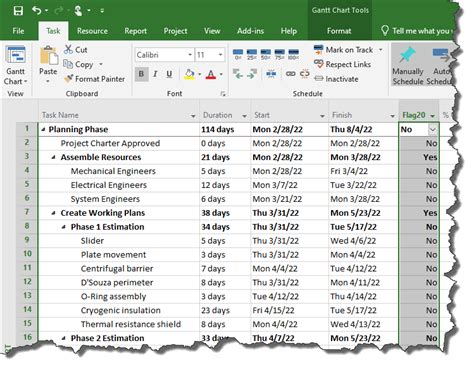Collapse the Assemble Resources summary task

(x=53, y=157)
